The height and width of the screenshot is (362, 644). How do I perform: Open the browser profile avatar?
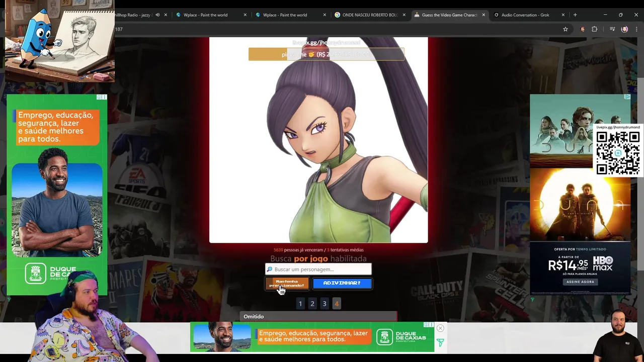[x=624, y=29]
